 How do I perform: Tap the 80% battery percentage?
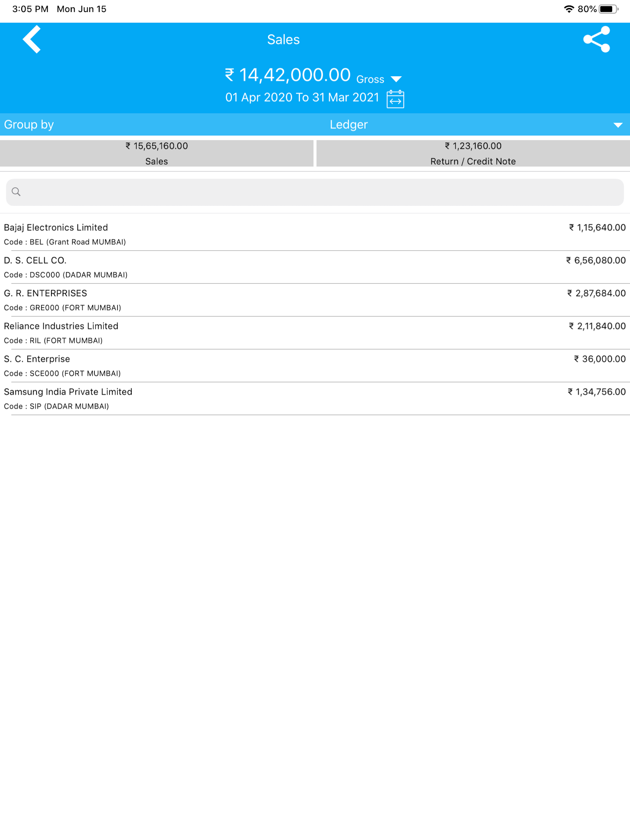pyautogui.click(x=587, y=9)
